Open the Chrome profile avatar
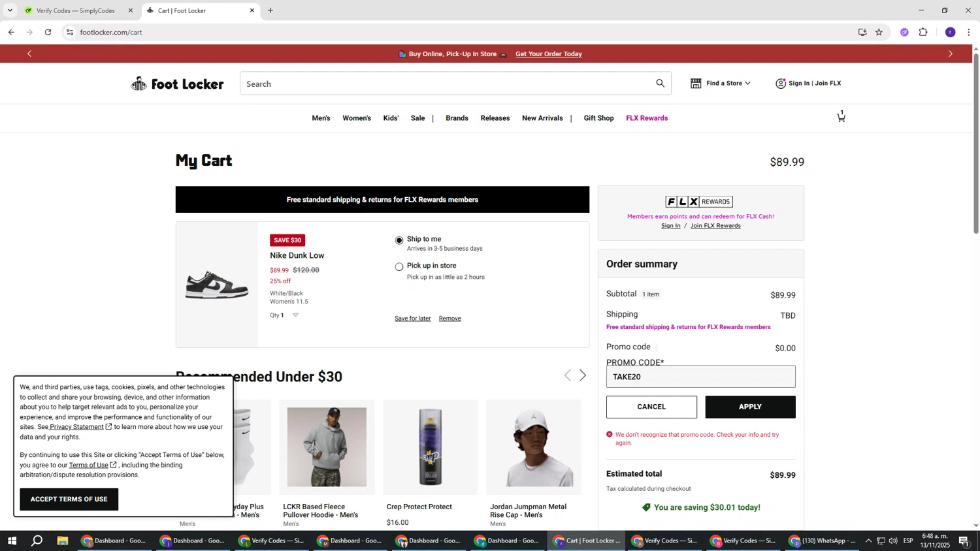The height and width of the screenshot is (551, 980). tap(950, 32)
